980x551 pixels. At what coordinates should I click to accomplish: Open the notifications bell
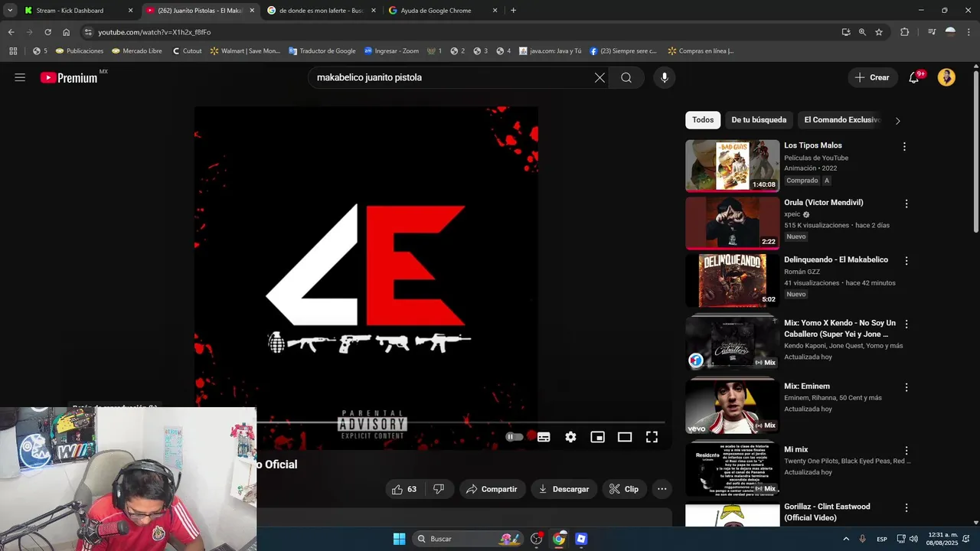pos(913,77)
